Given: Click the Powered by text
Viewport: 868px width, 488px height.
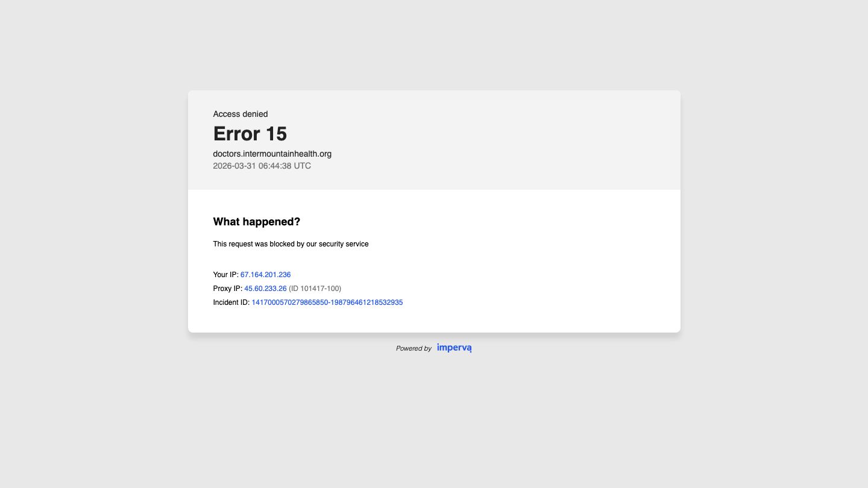Looking at the screenshot, I should [x=414, y=348].
